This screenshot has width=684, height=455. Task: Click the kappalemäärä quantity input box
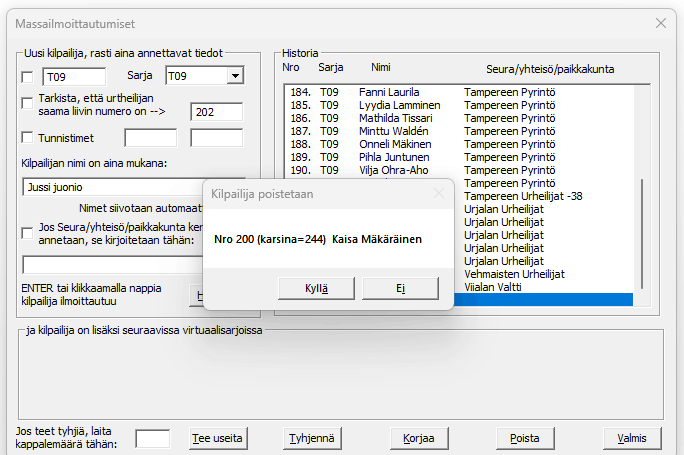point(152,438)
